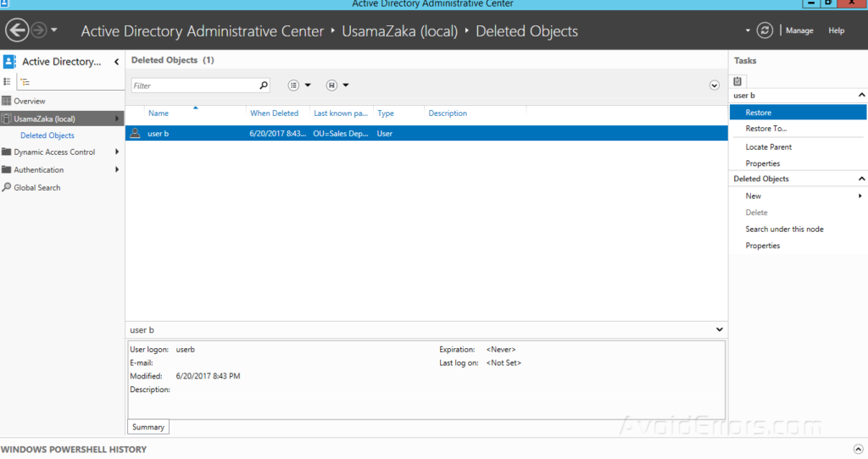Switch navigation pane to list view
The image size is (868, 459).
[8, 82]
